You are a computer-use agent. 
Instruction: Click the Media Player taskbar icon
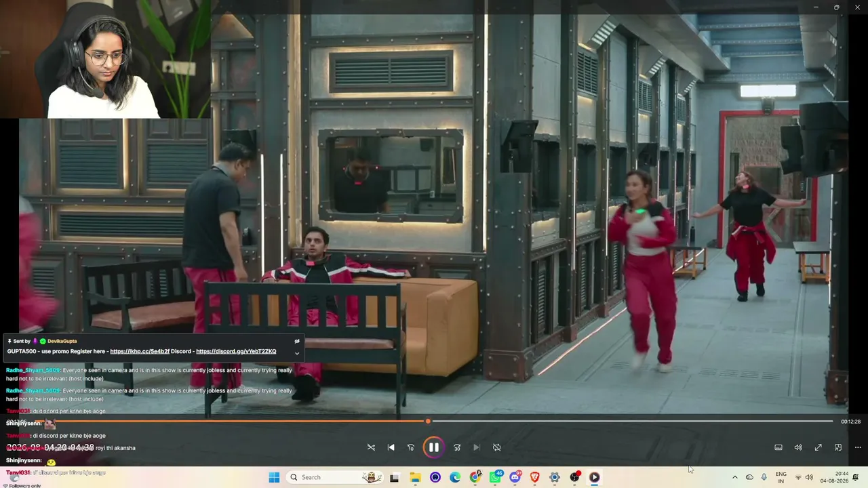(x=595, y=477)
